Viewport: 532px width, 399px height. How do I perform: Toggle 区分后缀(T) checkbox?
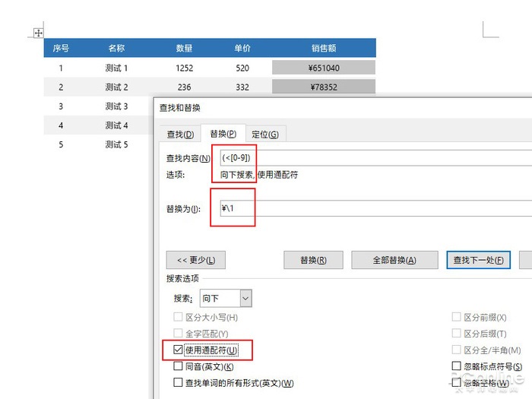click(456, 333)
